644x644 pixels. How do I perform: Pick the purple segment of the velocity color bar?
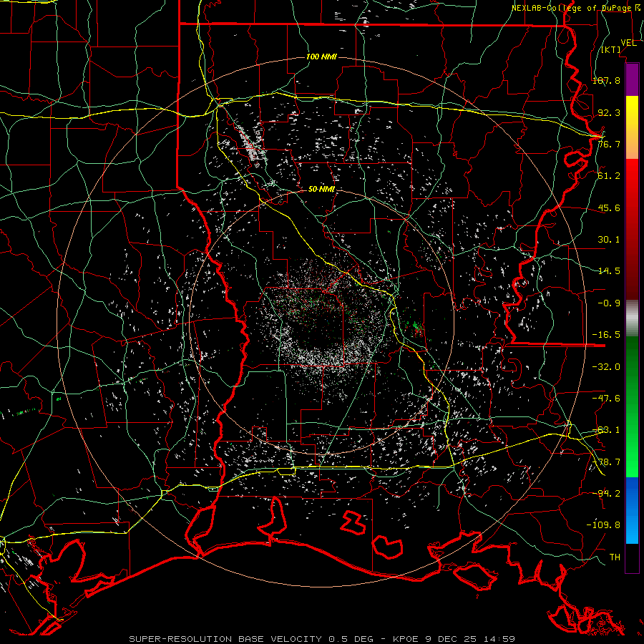click(632, 80)
